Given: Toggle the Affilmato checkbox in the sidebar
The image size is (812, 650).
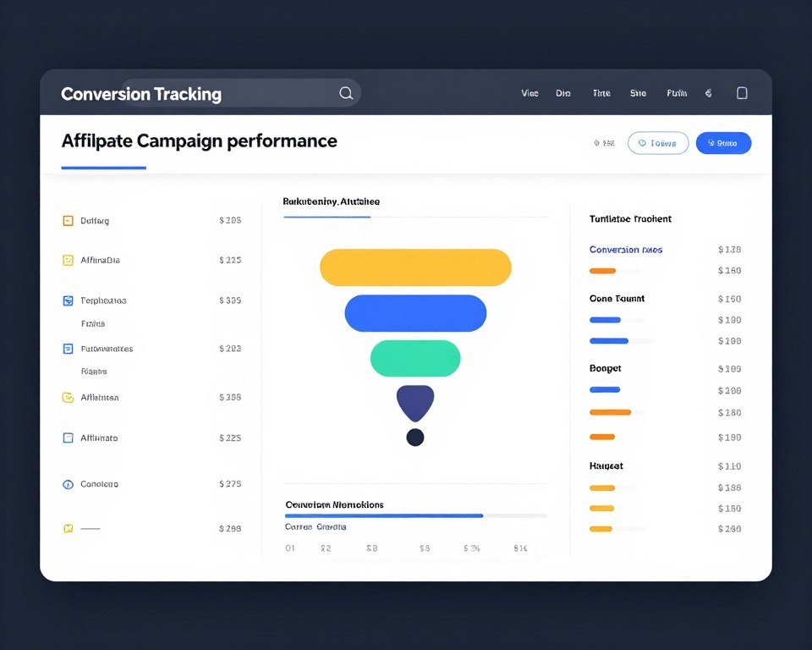Looking at the screenshot, I should (x=67, y=438).
